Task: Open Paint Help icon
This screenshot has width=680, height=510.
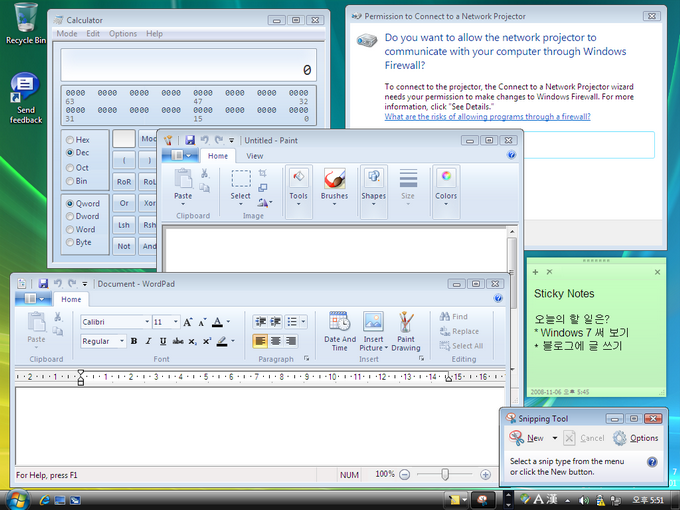Action: [x=511, y=155]
